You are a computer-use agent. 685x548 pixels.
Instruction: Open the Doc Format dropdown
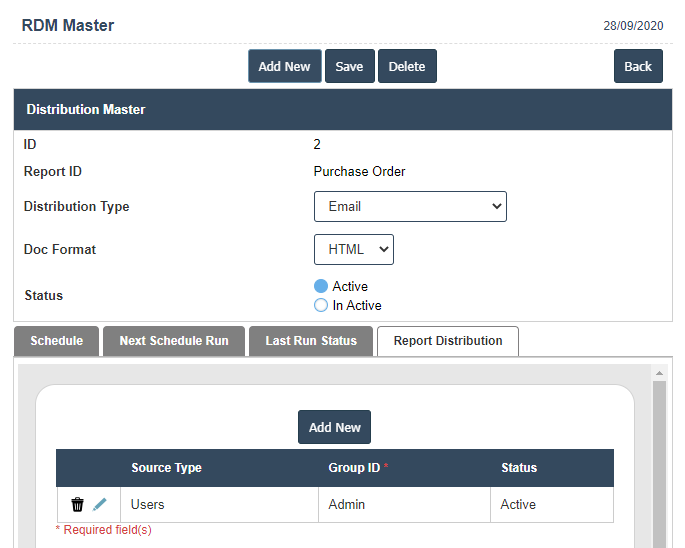pos(354,250)
